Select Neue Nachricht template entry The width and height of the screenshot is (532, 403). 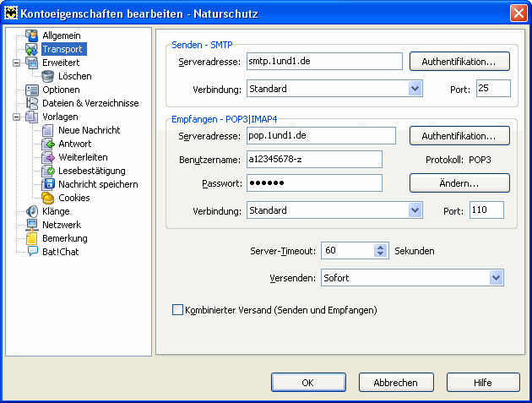pyautogui.click(x=90, y=130)
